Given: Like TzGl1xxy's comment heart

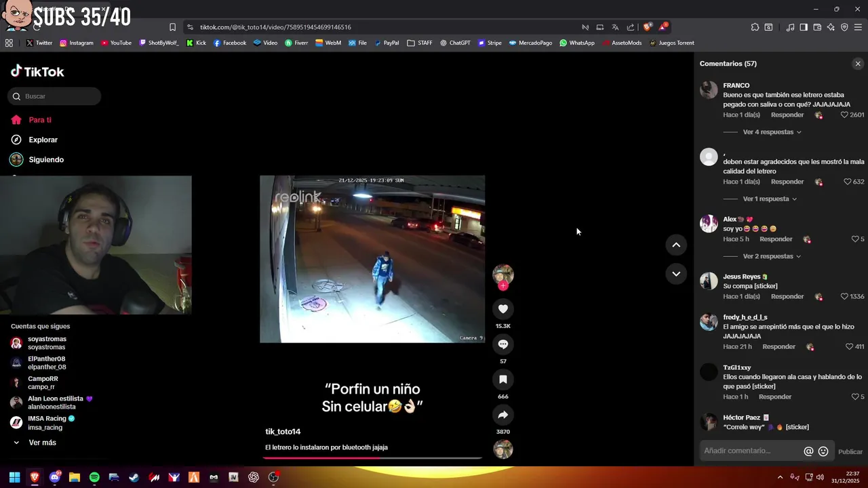Looking at the screenshot, I should [855, 397].
